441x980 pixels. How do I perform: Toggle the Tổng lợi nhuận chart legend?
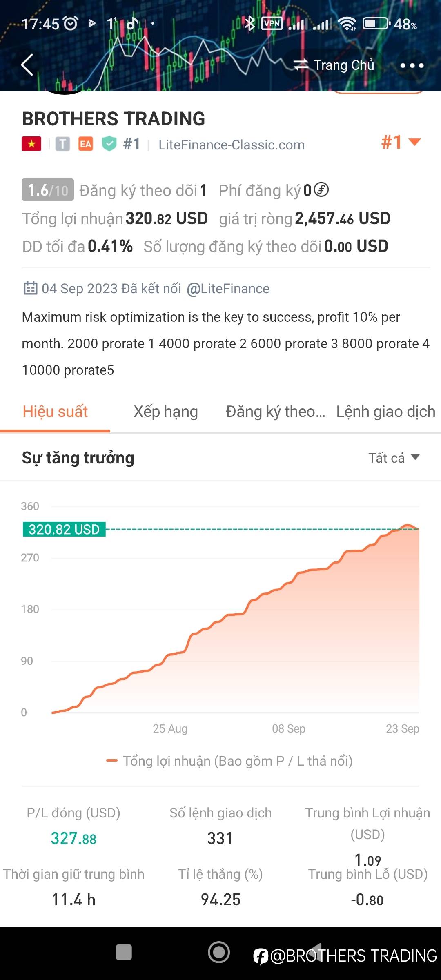pos(229,761)
